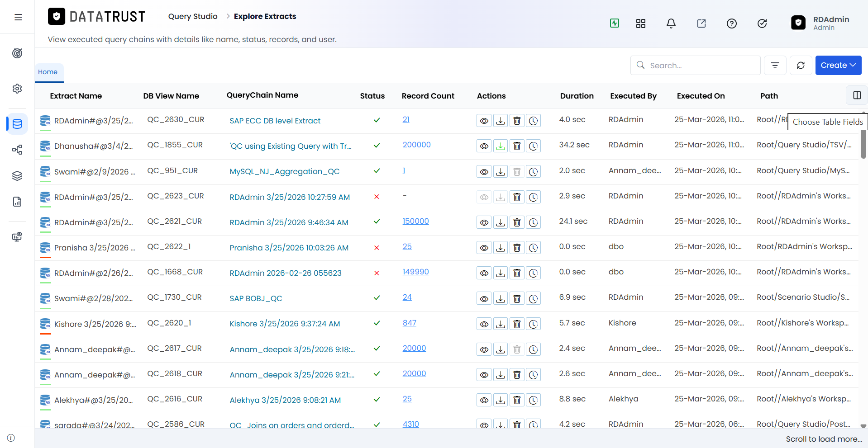This screenshot has height=448, width=868.
Task: Open the database icon in left sidebar
Action: coord(17,124)
